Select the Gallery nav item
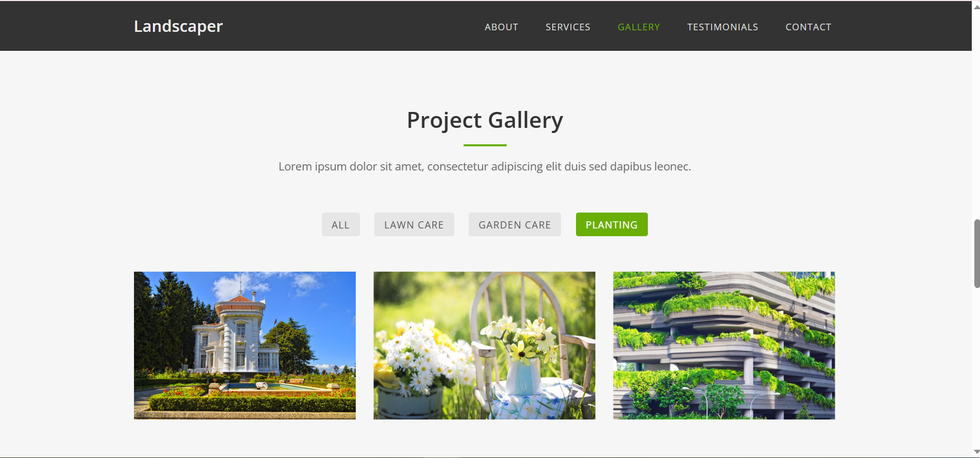This screenshot has height=458, width=980. coord(639,27)
